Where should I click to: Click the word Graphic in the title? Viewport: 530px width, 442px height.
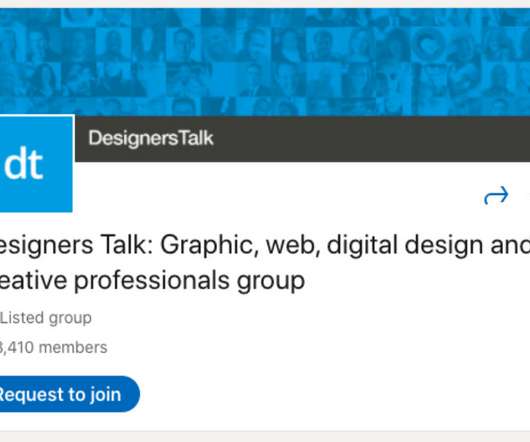click(x=207, y=245)
